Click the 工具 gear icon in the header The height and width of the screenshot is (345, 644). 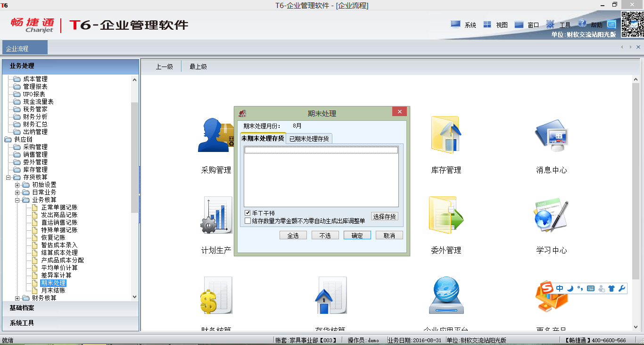tap(550, 24)
